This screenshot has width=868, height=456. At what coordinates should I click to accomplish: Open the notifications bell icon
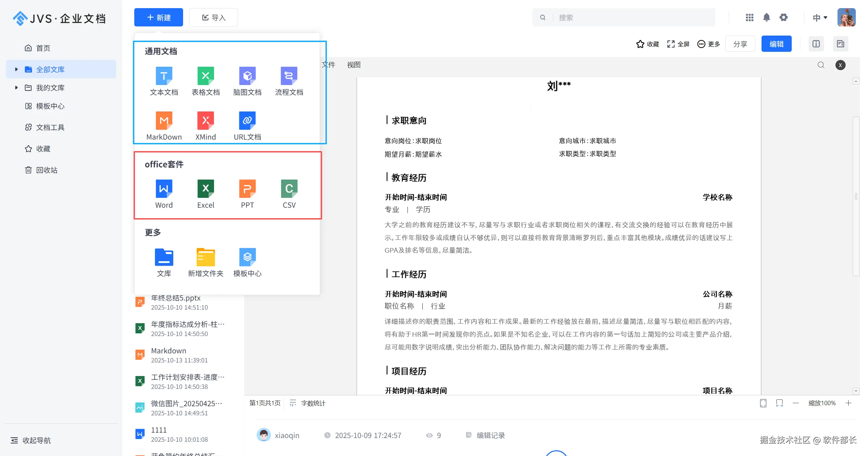click(766, 17)
